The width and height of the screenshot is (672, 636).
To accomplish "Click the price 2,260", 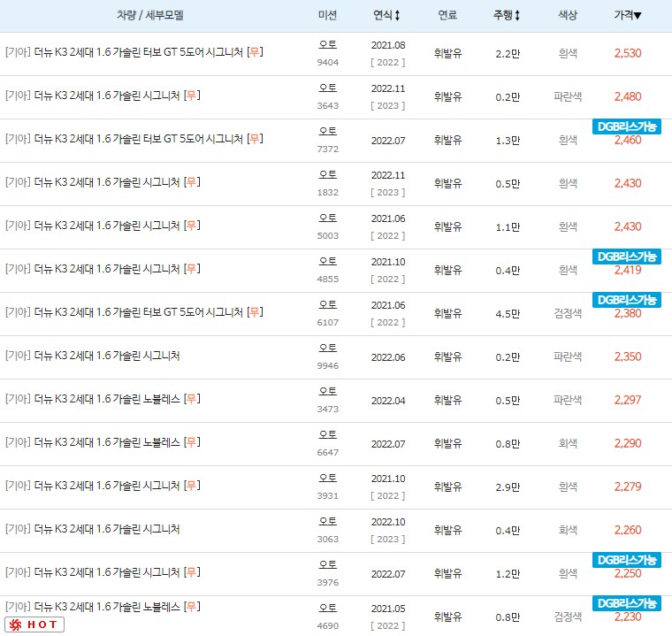I will pyautogui.click(x=628, y=530).
